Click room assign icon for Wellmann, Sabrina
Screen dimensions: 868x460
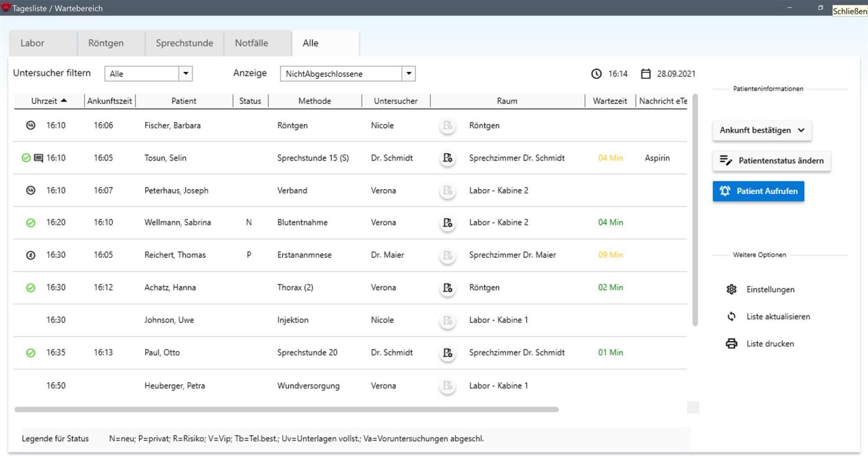[447, 223]
